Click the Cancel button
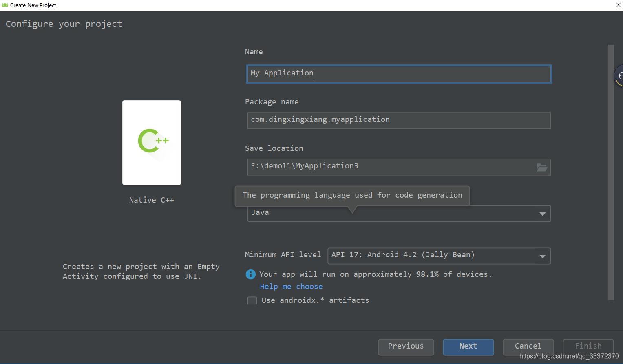The height and width of the screenshot is (364, 623). coord(528,347)
